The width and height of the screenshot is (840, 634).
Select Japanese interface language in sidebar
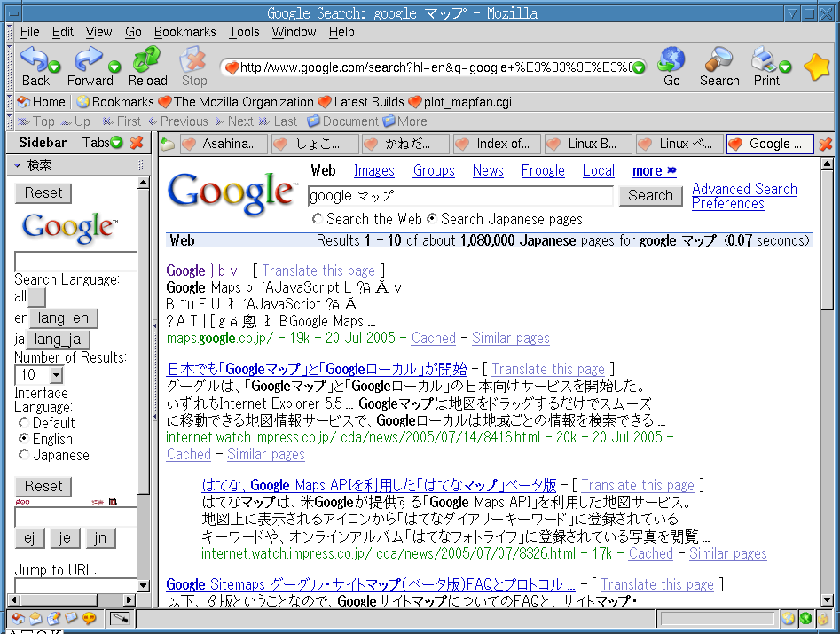[23, 455]
